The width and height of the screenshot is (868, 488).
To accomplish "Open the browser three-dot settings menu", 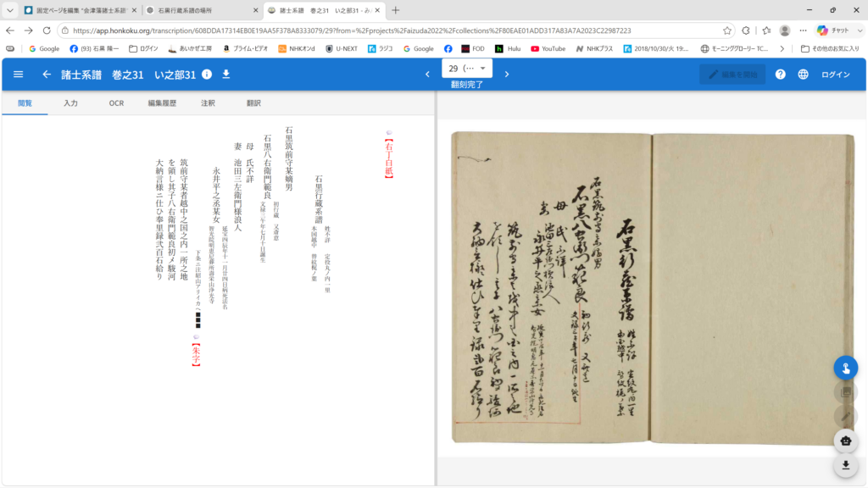I will [804, 30].
